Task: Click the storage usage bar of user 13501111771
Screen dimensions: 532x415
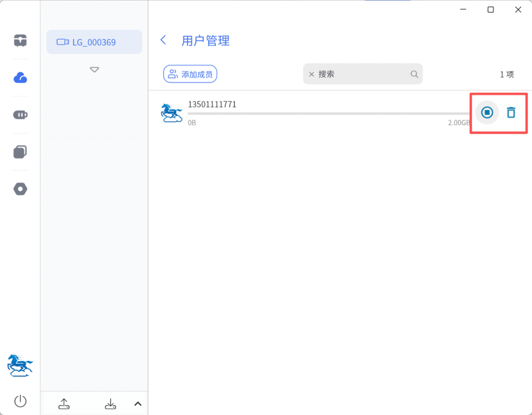Action: pyautogui.click(x=328, y=113)
